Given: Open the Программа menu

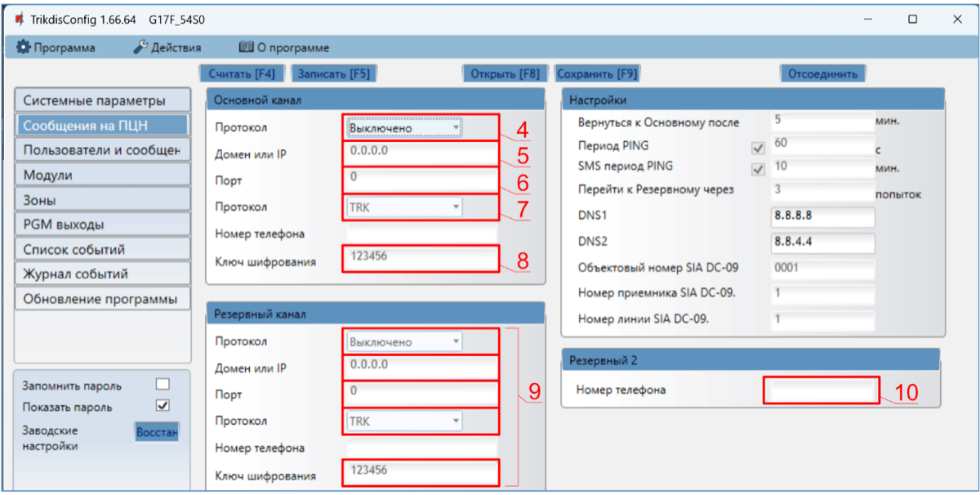Looking at the screenshot, I should (56, 47).
